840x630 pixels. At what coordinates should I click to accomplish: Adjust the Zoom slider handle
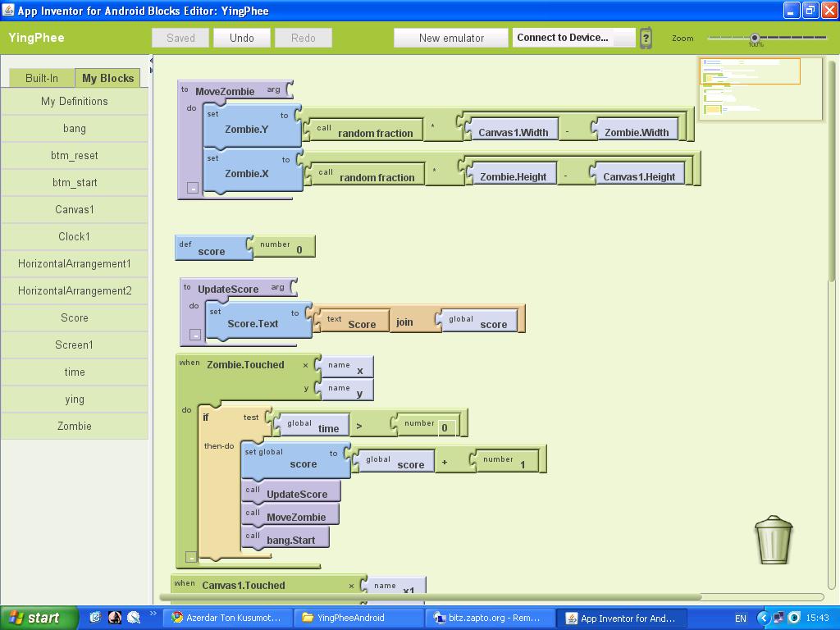tap(755, 38)
